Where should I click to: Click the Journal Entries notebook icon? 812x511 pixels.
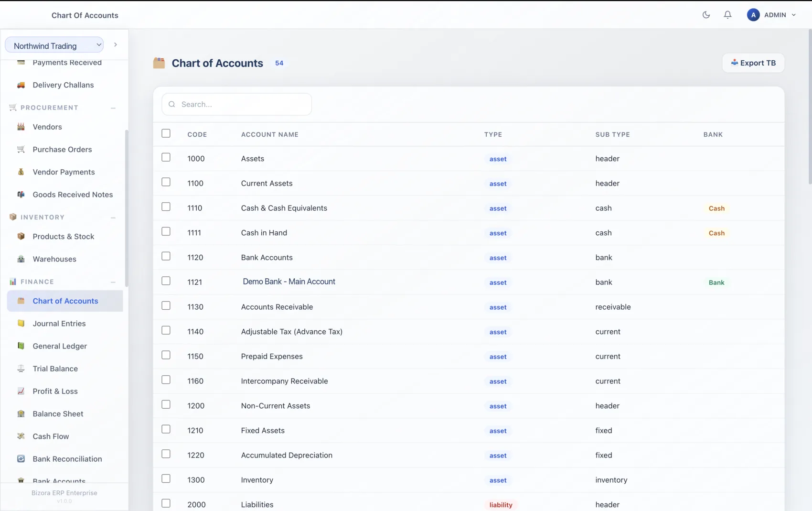(x=21, y=323)
